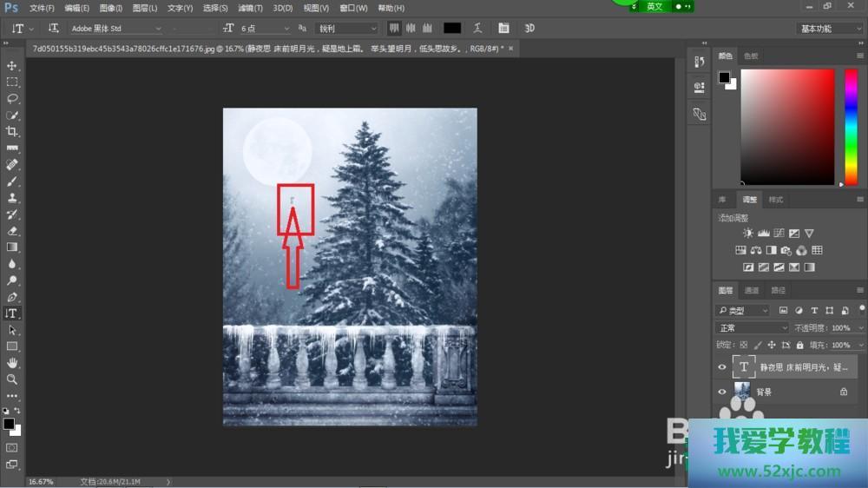Click the Brightness/Contrast sun adjustment icon

coord(748,234)
